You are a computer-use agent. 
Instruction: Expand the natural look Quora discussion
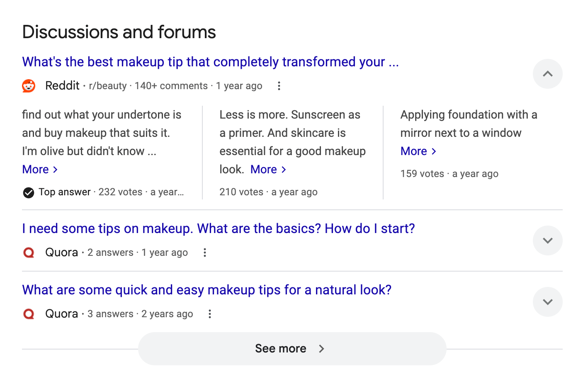point(547,302)
